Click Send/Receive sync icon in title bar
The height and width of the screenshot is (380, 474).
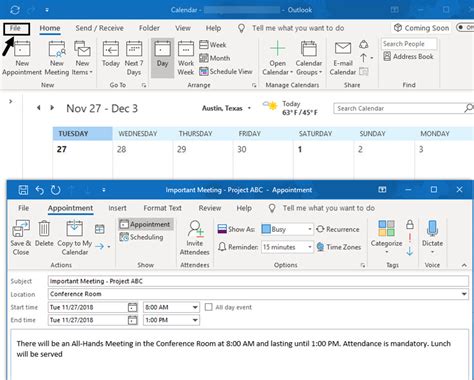(x=15, y=10)
